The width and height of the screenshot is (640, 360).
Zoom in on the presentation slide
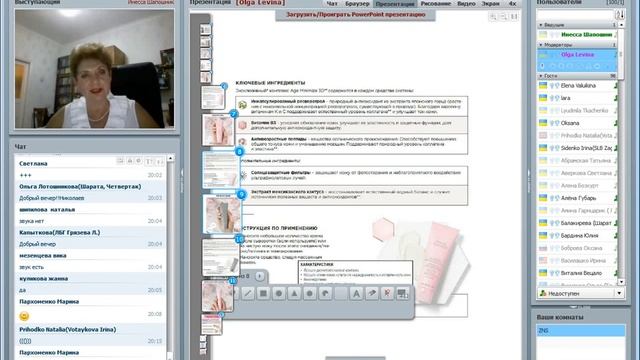(x=493, y=16)
